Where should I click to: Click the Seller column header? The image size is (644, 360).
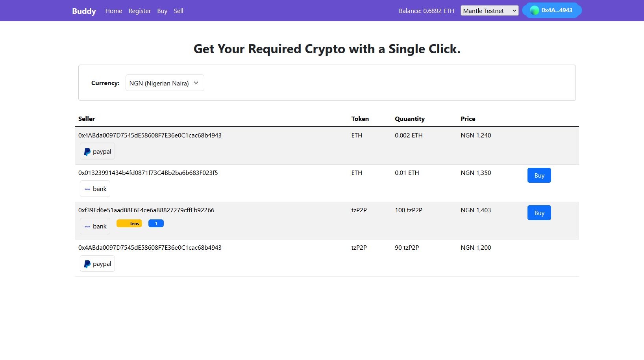87,119
